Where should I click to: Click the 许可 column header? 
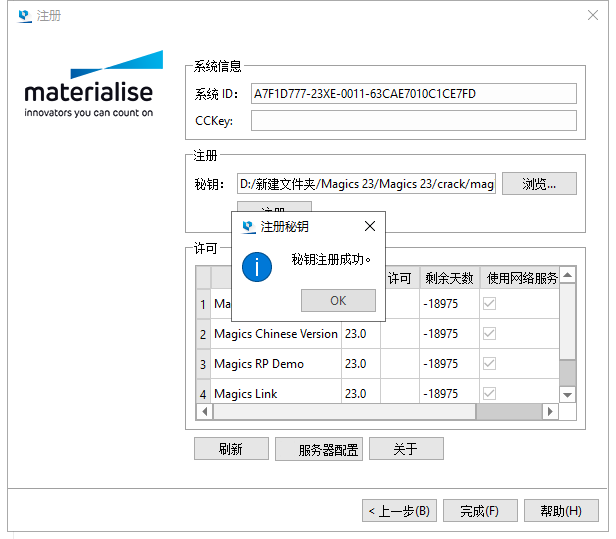tap(400, 278)
